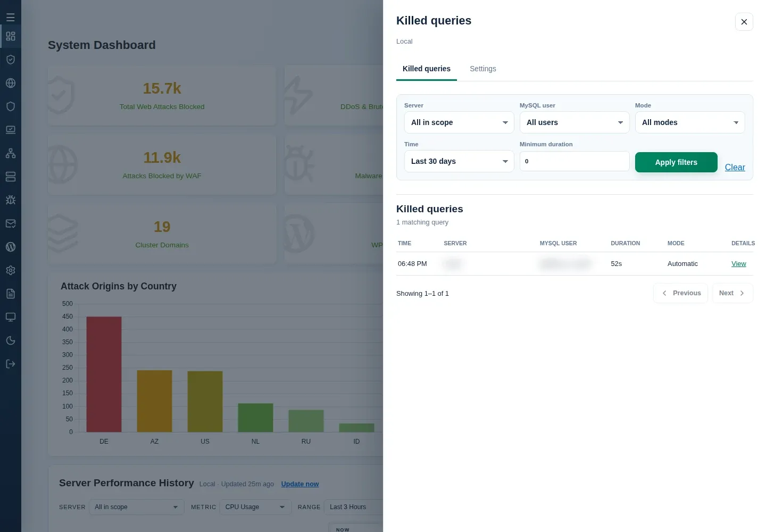Screen dimensions: 766x532
Task: Switch to the Settings tab
Action: [x=483, y=69]
